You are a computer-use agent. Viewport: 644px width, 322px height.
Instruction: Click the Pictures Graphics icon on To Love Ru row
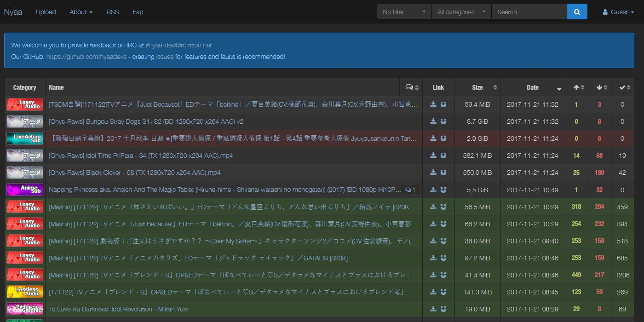(24, 309)
